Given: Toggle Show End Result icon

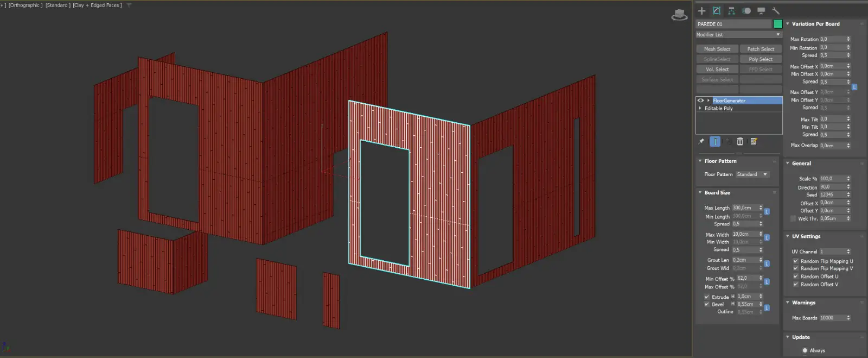Looking at the screenshot, I should click(x=715, y=141).
